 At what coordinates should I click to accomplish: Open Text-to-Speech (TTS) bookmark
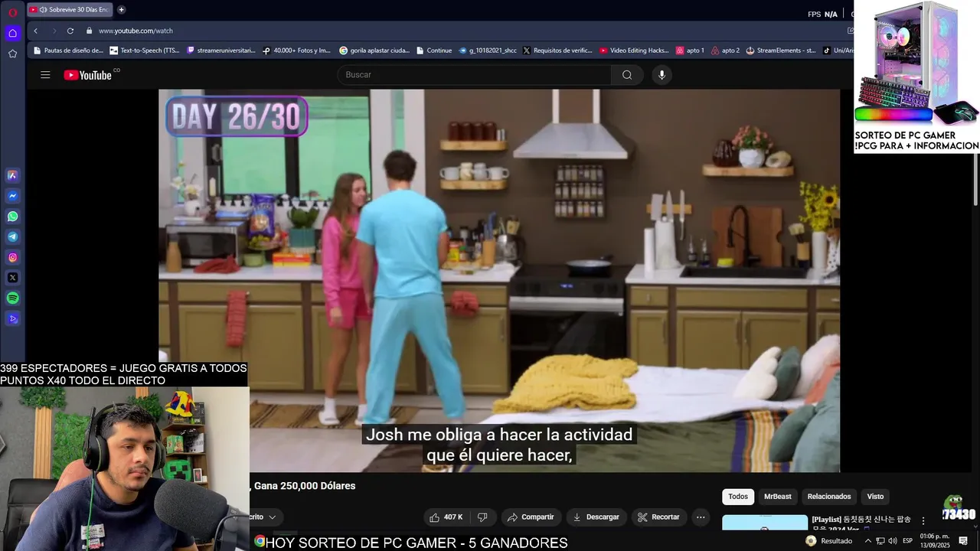click(145, 51)
